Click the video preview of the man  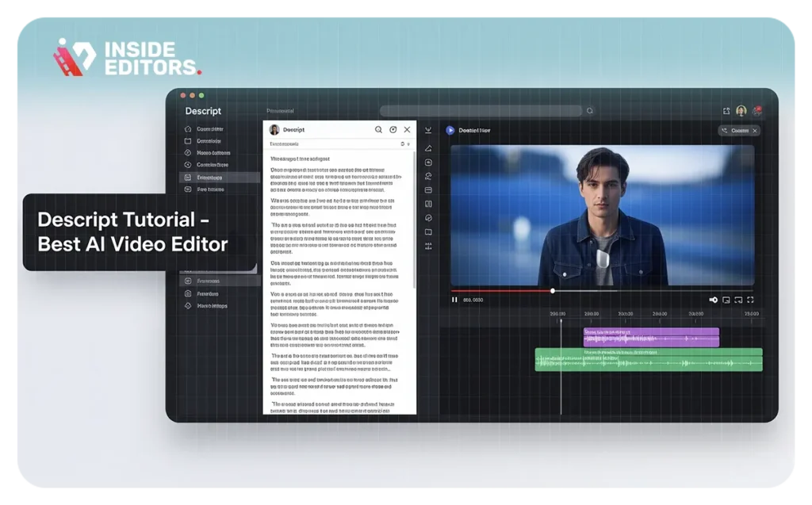[x=603, y=216]
